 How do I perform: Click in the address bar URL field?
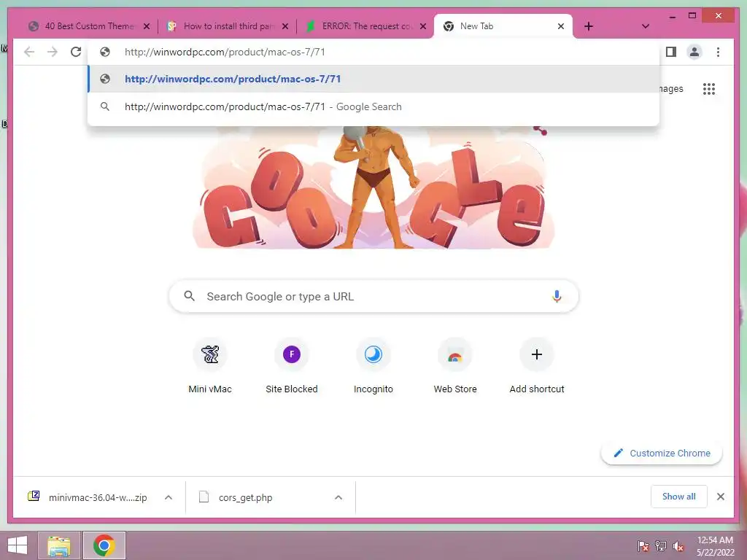point(373,52)
